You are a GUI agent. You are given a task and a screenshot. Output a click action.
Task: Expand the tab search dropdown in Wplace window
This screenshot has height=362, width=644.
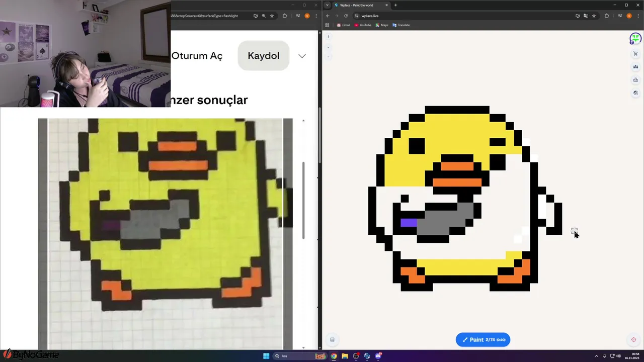(327, 5)
